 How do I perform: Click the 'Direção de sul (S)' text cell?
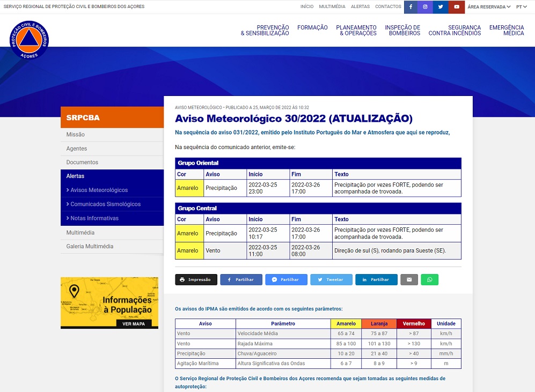click(x=397, y=250)
